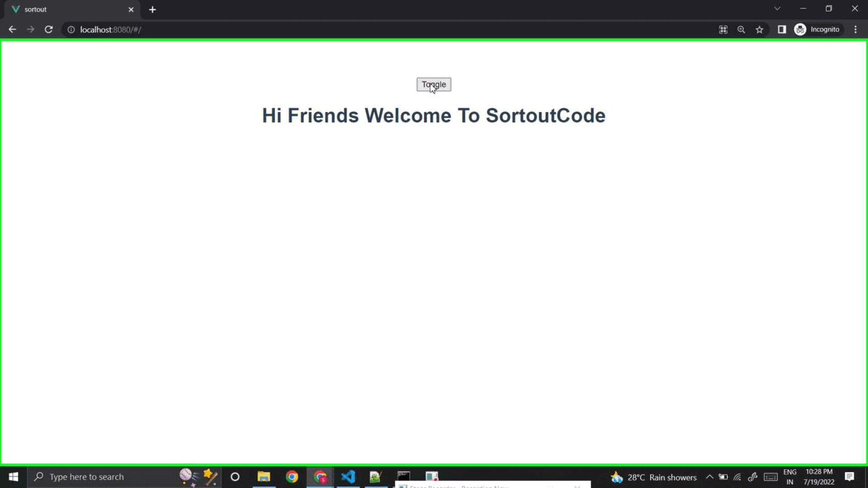Bookmark this page with the star icon
The image size is (868, 488).
pos(759,30)
